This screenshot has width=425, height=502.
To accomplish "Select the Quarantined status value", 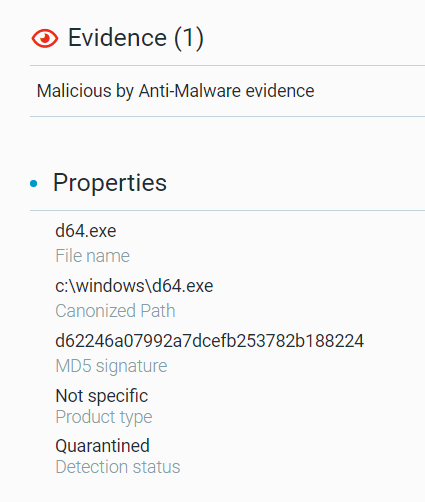I will [102, 446].
